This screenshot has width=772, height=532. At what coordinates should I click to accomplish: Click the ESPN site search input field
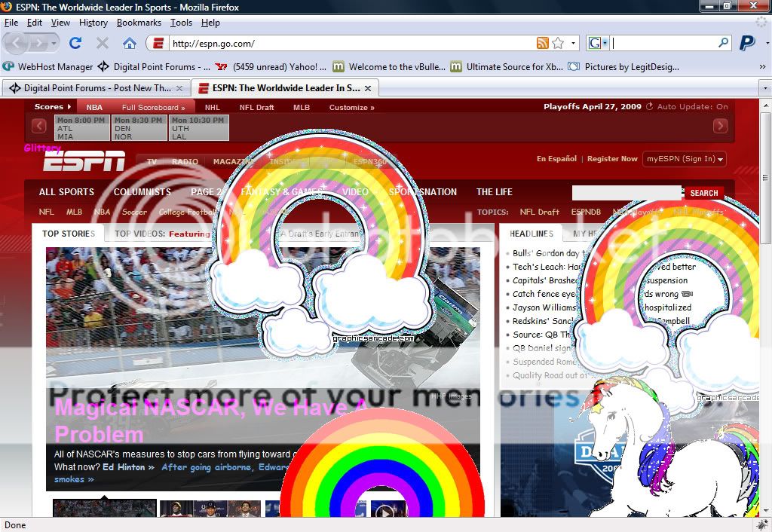click(626, 193)
